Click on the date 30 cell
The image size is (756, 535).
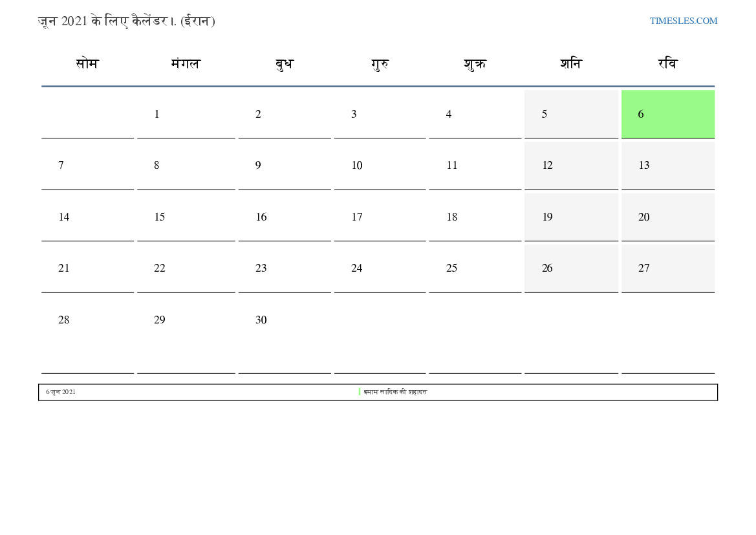click(x=261, y=320)
